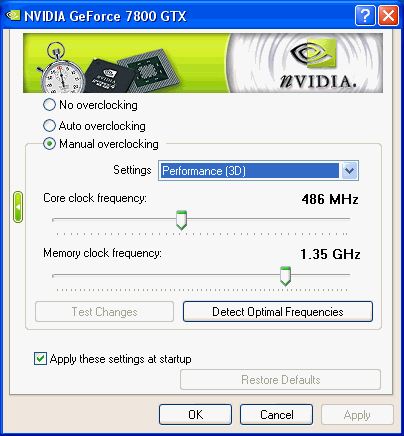Image resolution: width=404 pixels, height=436 pixels.
Task: Click Detect Optimal Frequencies button
Action: pos(278,312)
